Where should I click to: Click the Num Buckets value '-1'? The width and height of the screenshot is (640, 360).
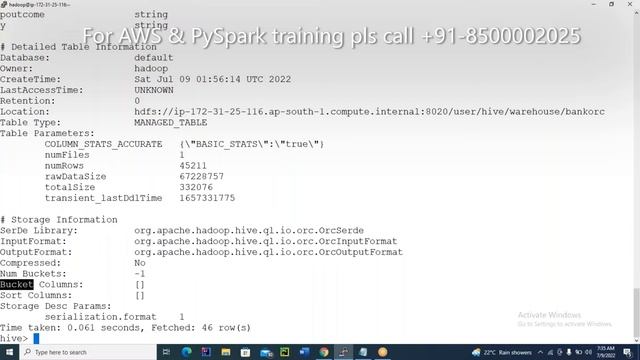pyautogui.click(x=140, y=274)
